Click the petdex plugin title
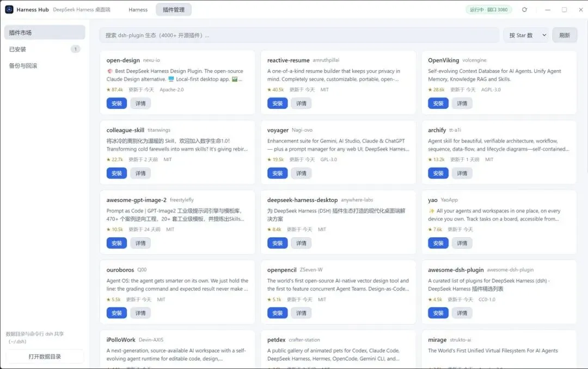The image size is (588, 369). tap(277, 340)
